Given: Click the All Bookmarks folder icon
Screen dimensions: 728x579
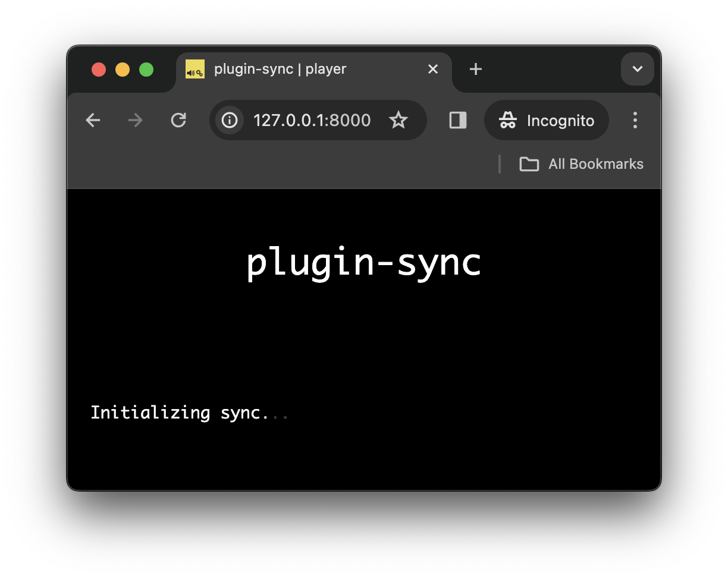Looking at the screenshot, I should click(529, 164).
